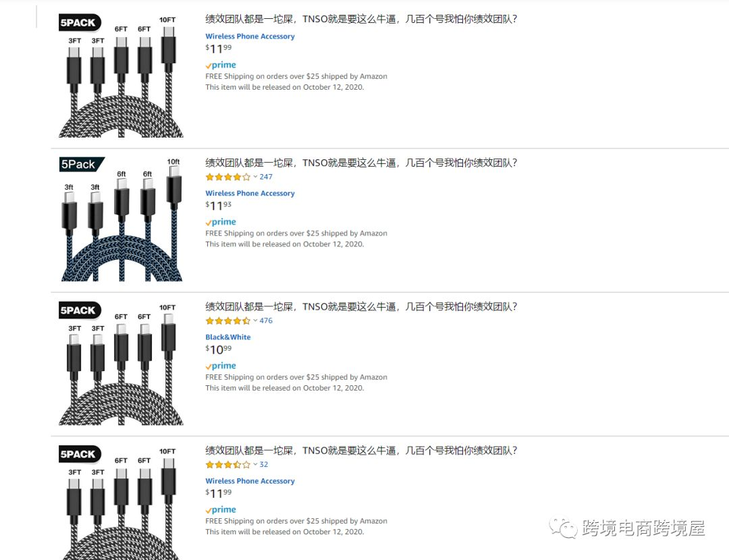Click the $10.99 price
Image resolution: width=729 pixels, height=560 pixels.
219,349
